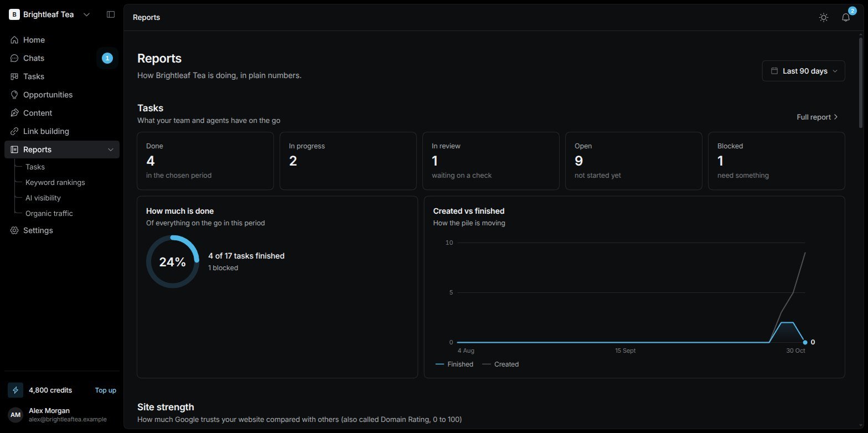Click the Open tasks card

click(634, 161)
